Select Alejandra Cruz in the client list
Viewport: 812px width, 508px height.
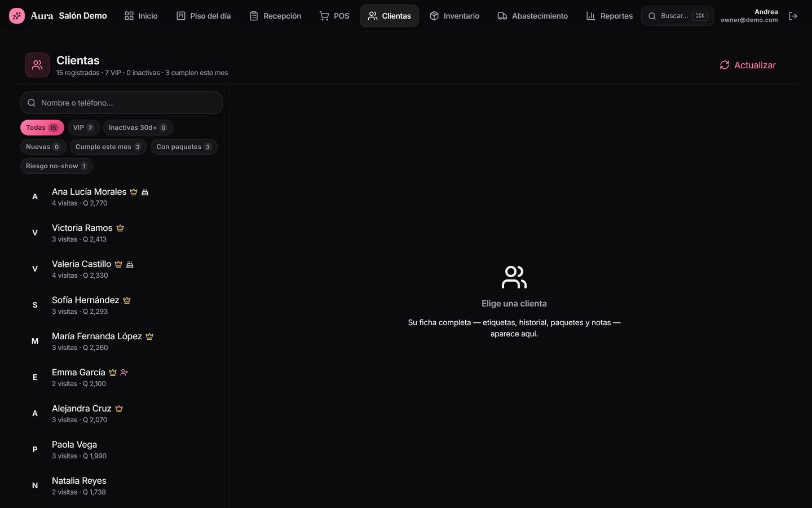[x=122, y=413]
